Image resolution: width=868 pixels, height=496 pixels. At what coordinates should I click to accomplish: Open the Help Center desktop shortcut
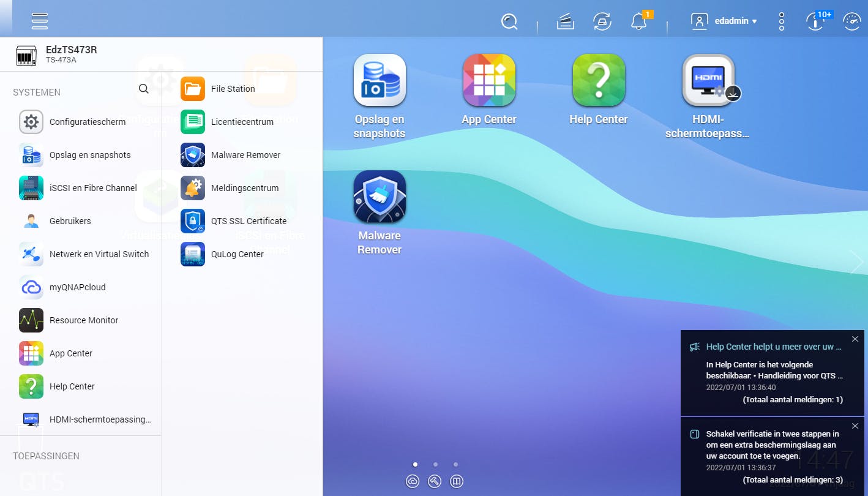click(599, 80)
